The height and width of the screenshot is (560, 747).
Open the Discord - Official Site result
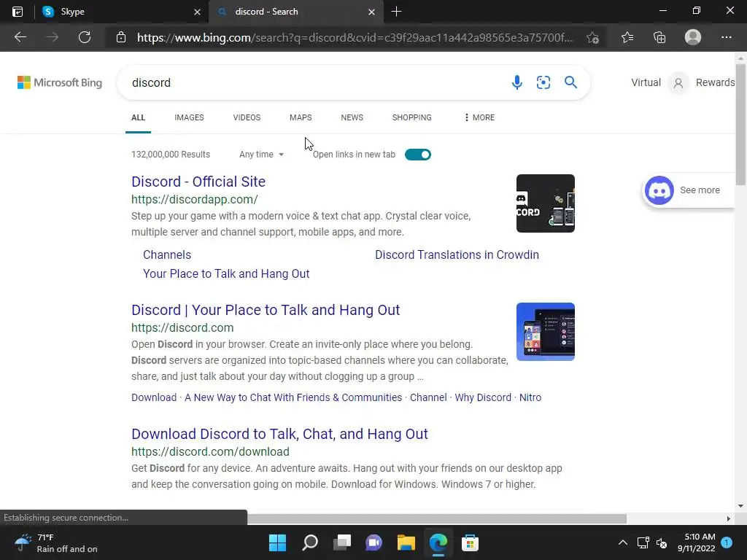point(198,182)
